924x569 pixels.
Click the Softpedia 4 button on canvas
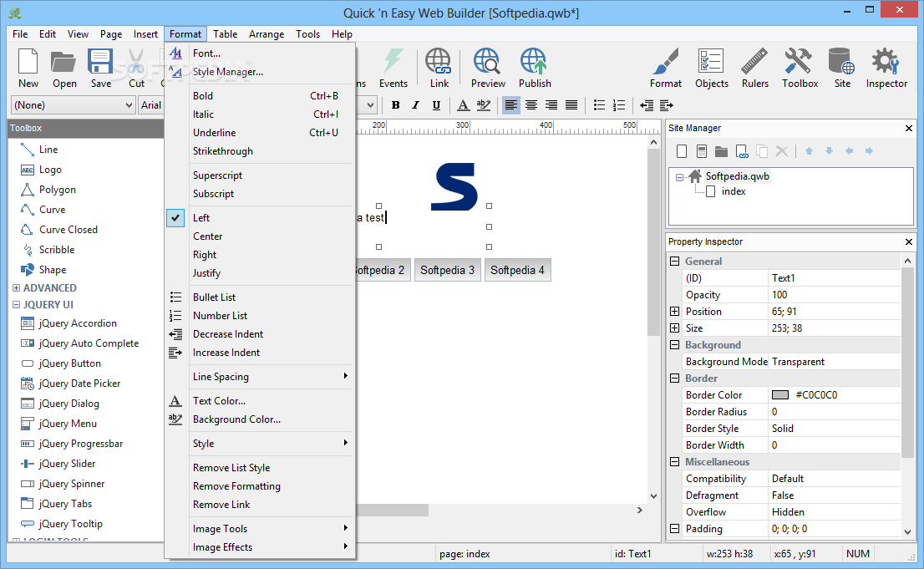[x=517, y=270]
